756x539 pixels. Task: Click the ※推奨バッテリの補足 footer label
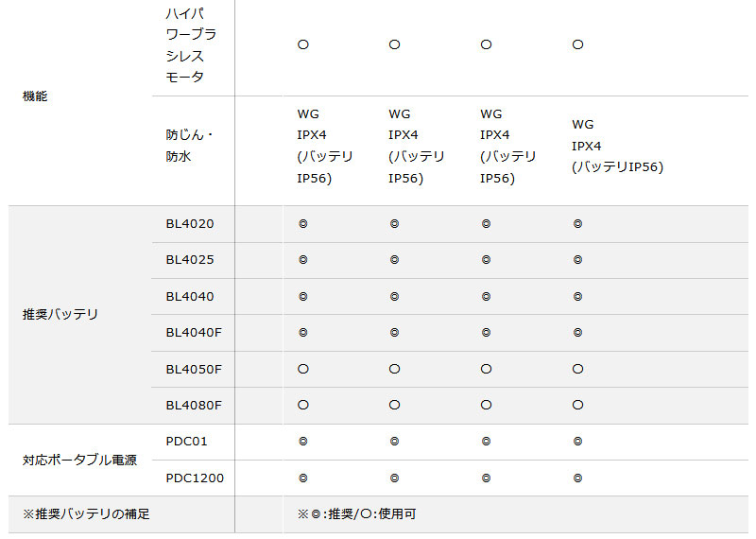click(86, 514)
